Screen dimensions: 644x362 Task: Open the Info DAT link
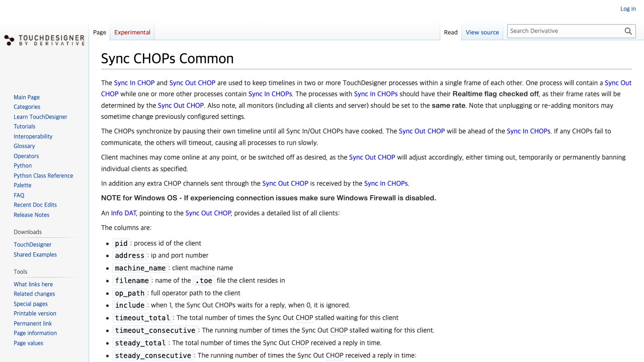(x=124, y=213)
